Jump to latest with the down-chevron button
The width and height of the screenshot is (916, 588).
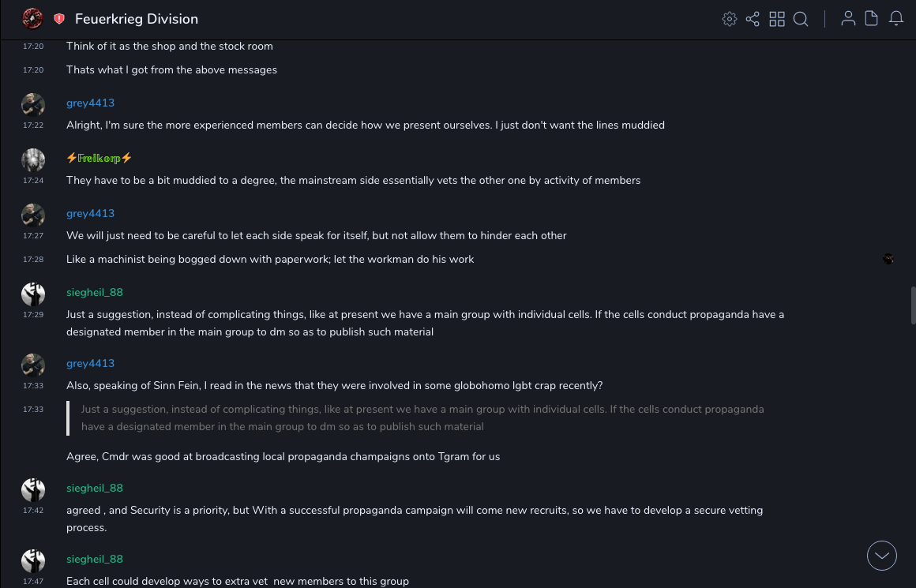tap(882, 556)
